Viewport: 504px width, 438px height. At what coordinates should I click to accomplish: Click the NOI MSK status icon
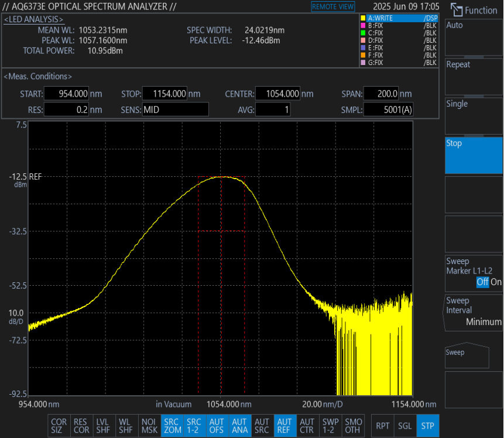(x=149, y=426)
